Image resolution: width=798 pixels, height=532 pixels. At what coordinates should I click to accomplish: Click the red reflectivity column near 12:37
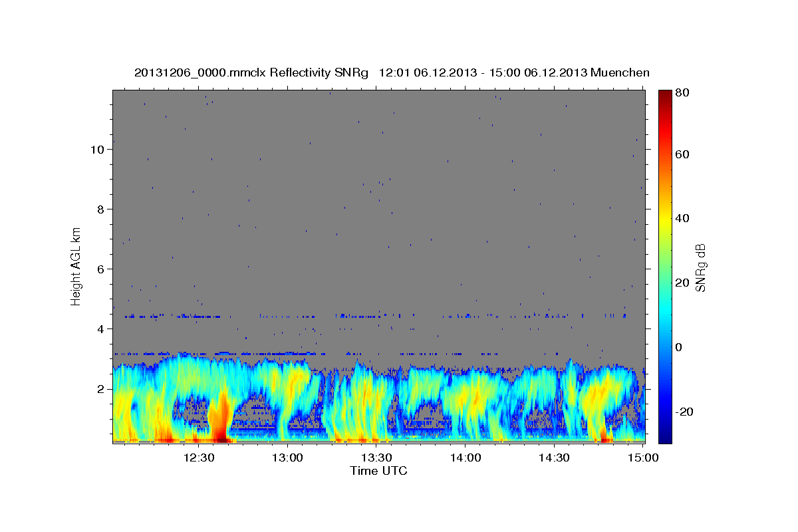pyautogui.click(x=220, y=419)
